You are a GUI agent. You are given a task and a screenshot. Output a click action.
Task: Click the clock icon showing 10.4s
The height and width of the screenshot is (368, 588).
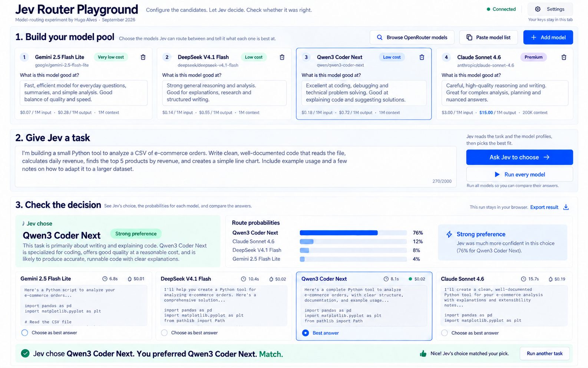[244, 279]
